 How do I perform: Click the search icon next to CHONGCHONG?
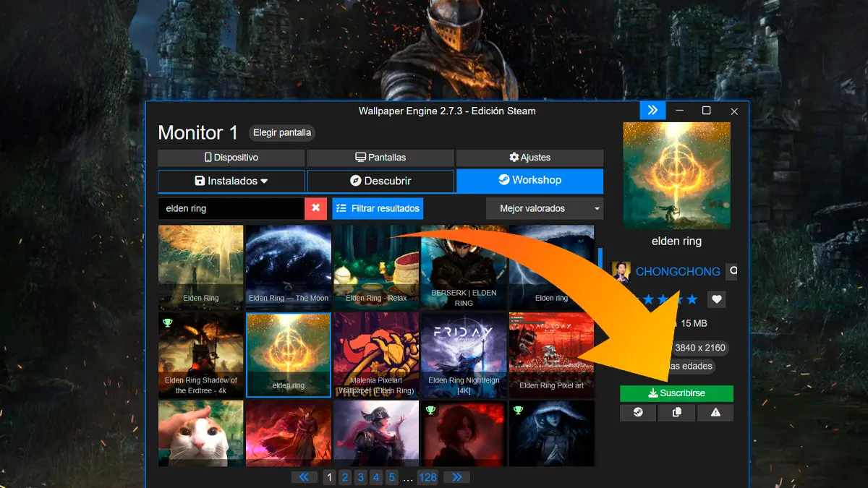732,271
